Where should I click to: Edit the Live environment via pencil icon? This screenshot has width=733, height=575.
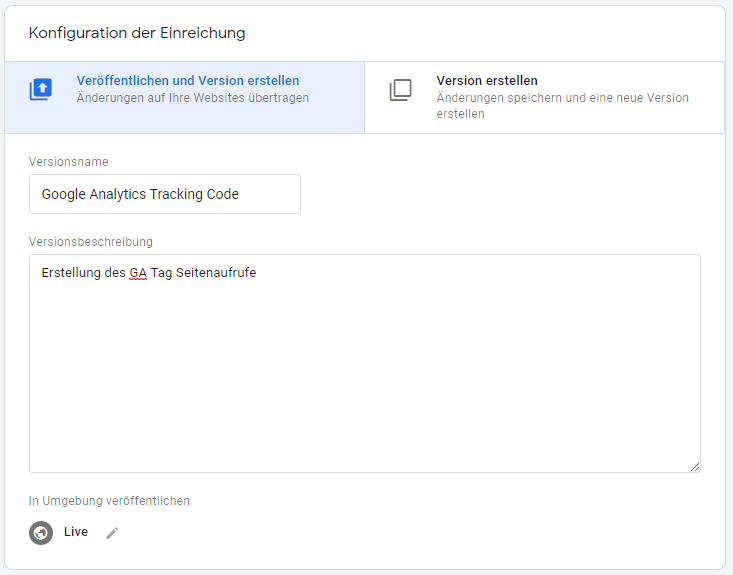(x=112, y=533)
